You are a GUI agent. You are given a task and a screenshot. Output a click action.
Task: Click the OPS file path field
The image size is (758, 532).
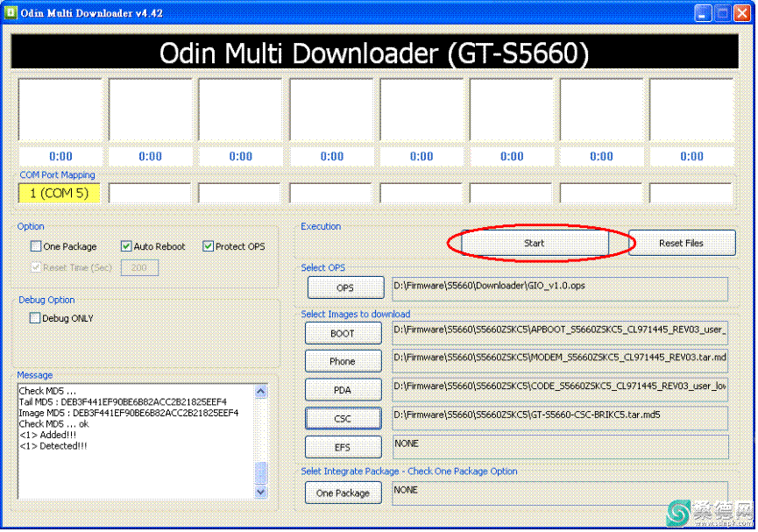[560, 288]
